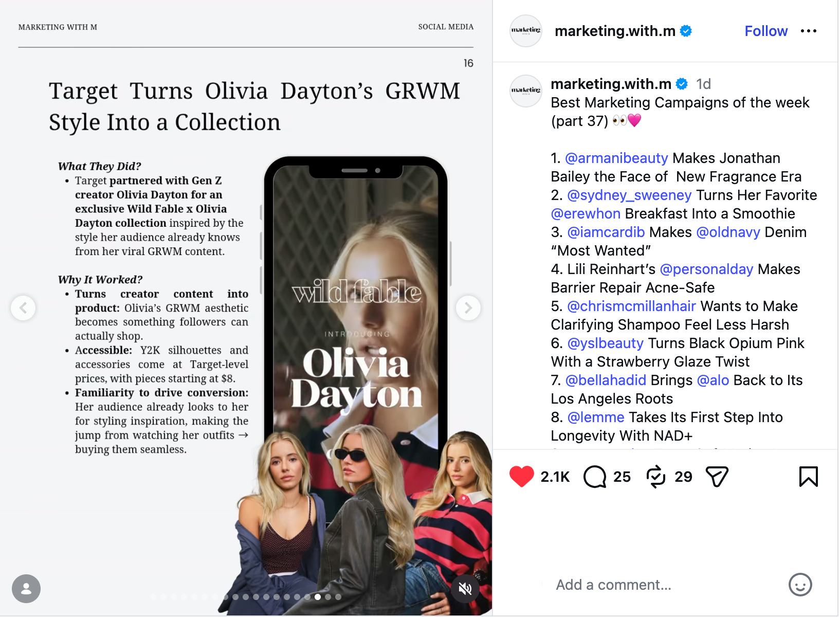The height and width of the screenshot is (617, 840).
Task: Open the @chrismcmillanhair mention
Action: pyautogui.click(x=631, y=306)
